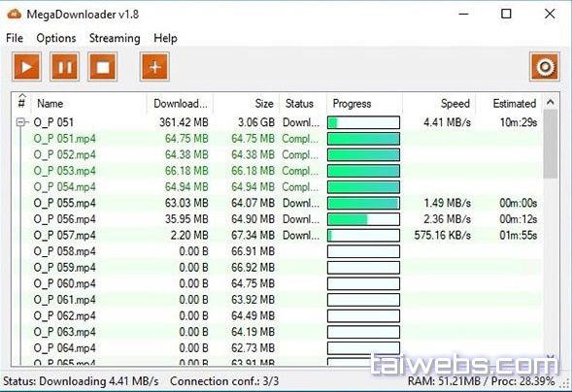Select the O_P 055.mp4 download row
Screen dimensions: 572x392
coord(277,203)
